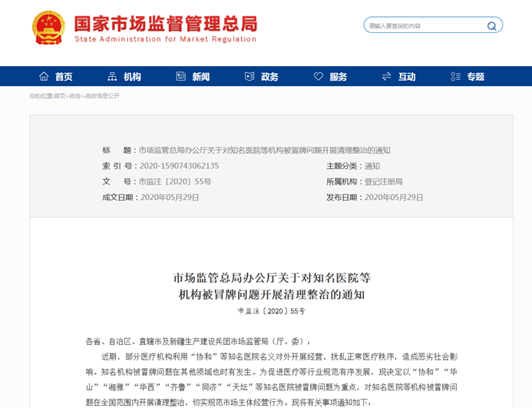Click the salutation line 各省、自治区、直辖市
Viewport: 532px width, 408px height.
(197, 341)
